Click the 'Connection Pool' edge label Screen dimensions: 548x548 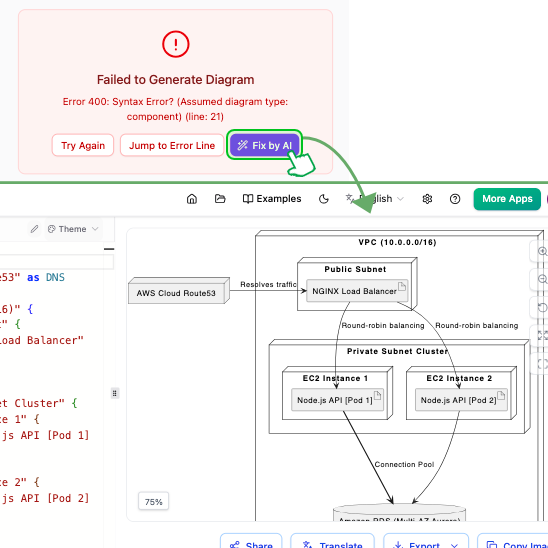pos(404,464)
